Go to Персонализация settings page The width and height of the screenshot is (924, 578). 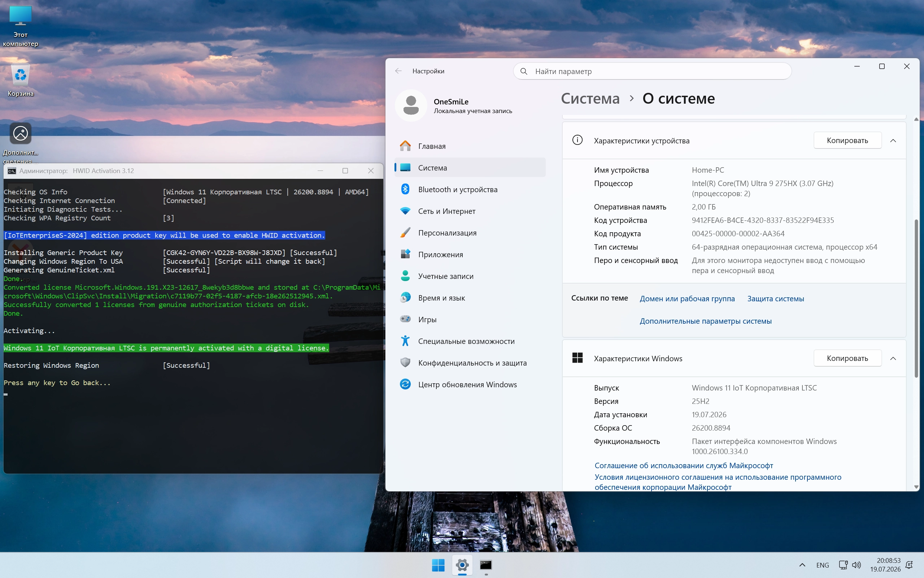pyautogui.click(x=470, y=233)
